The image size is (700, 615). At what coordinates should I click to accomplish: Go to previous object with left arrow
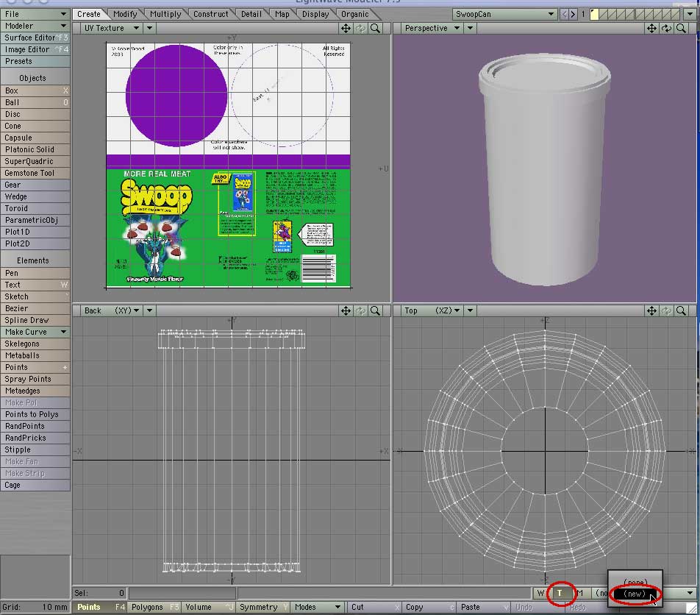[x=564, y=14]
